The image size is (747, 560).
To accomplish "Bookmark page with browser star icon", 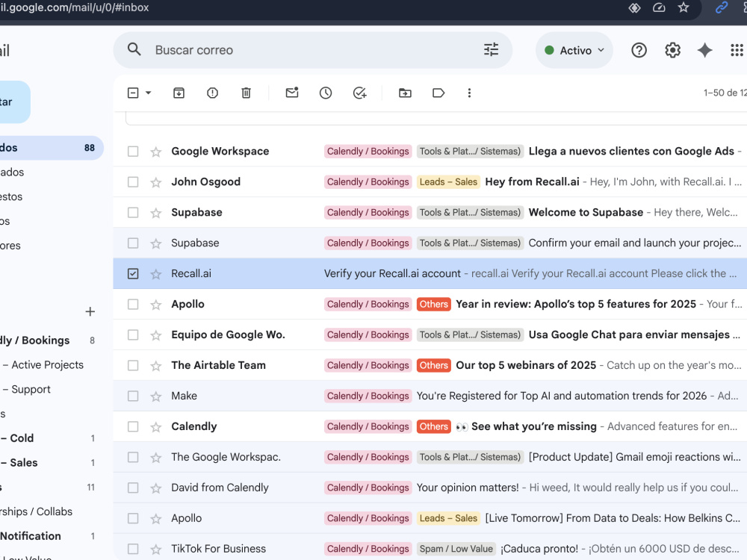I will tap(684, 7).
